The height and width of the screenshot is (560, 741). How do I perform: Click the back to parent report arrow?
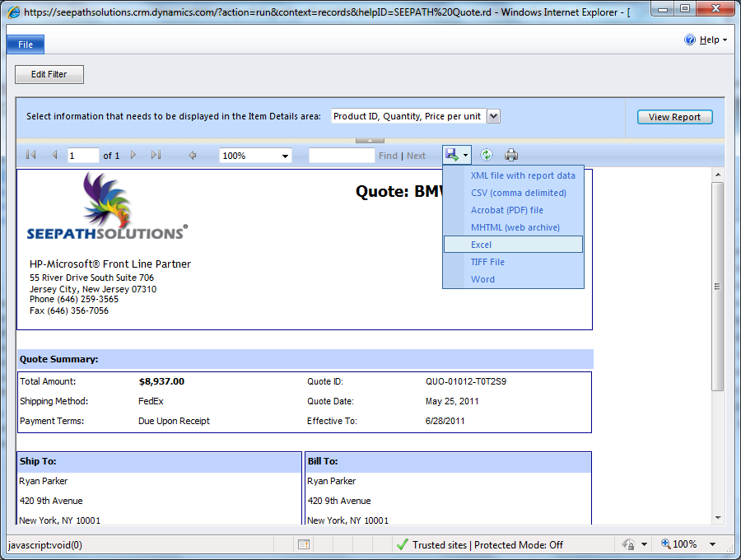[193, 155]
